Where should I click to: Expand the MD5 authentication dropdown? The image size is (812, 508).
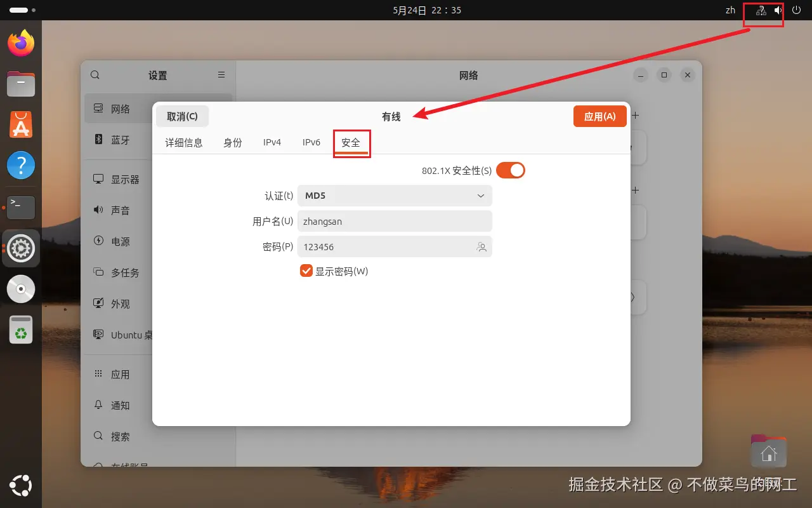click(x=395, y=196)
